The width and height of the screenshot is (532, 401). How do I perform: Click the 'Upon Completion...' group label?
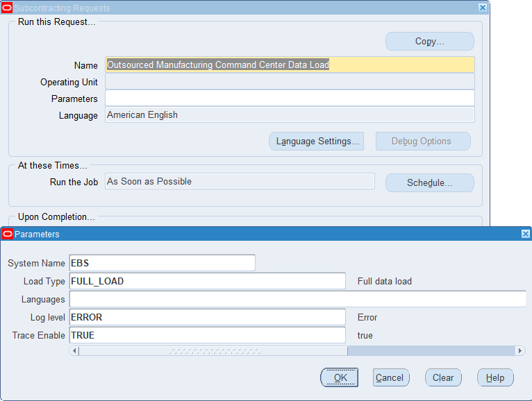point(56,216)
